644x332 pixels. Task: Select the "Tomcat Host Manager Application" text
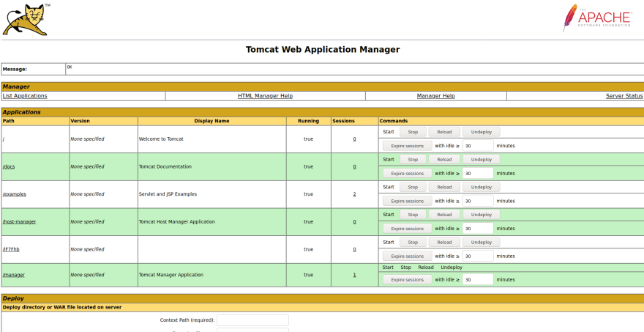pyautogui.click(x=176, y=222)
